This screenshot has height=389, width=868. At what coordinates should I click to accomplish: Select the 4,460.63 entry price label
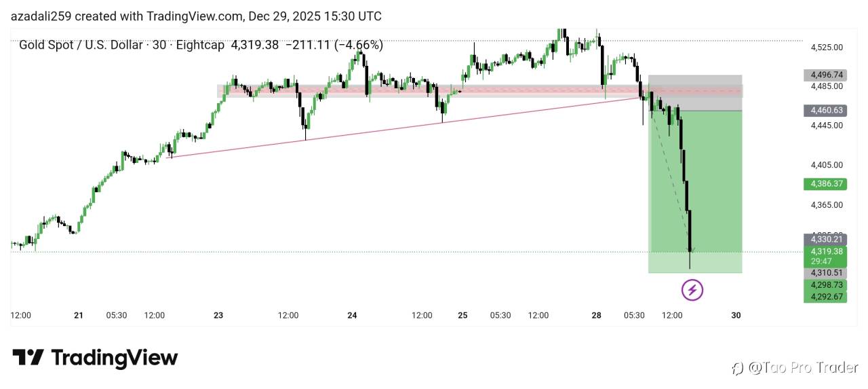point(825,110)
